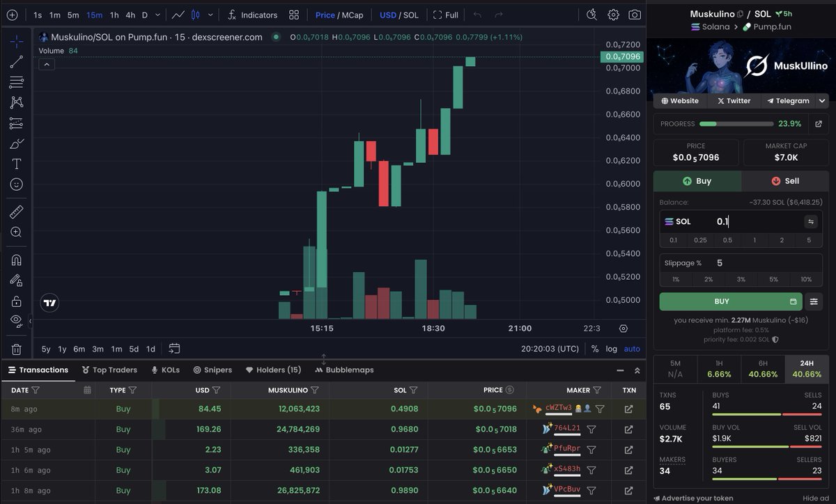This screenshot has width=836, height=504.
Task: Open explorer link for 764L21 transaction
Action: (628, 430)
